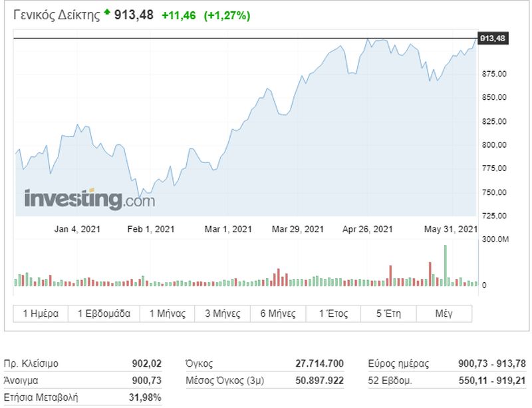The image size is (532, 408).
Task: Click the tallest green volume bar
Action: tap(445, 266)
